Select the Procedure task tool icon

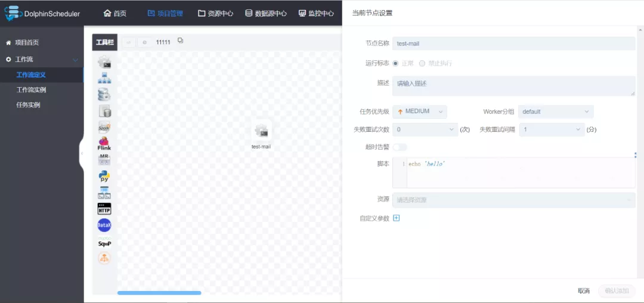point(104,94)
